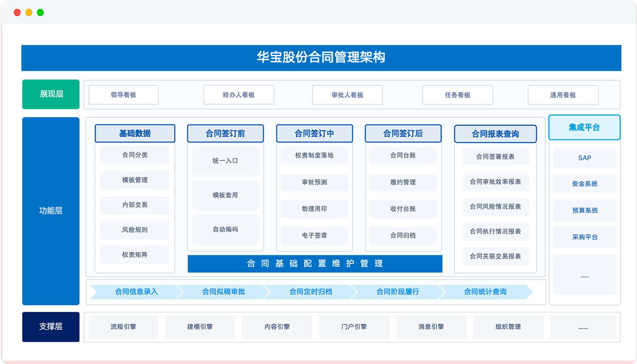Select the 合同签订后 header
Viewport: 637px width, 364px height.
(403, 134)
